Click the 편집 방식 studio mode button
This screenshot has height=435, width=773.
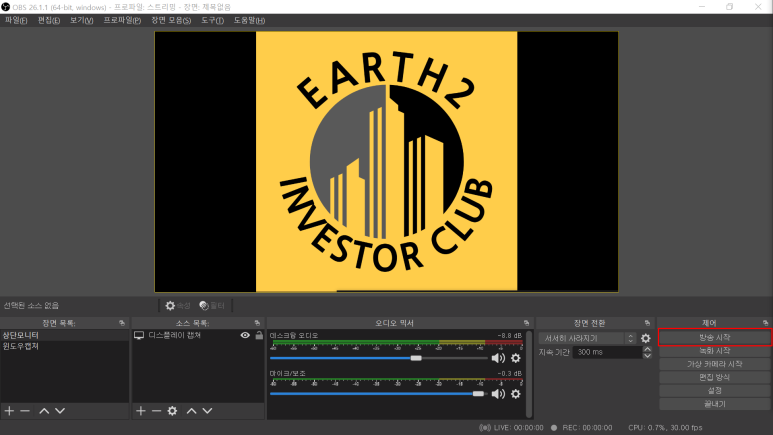click(715, 377)
